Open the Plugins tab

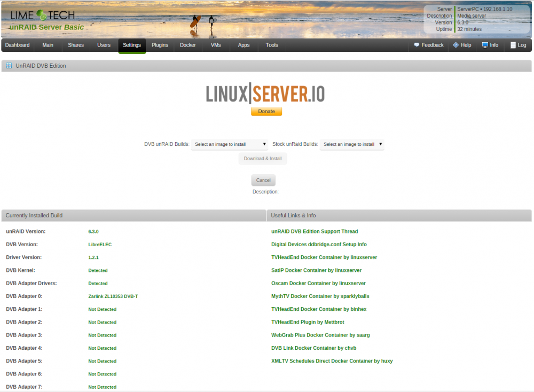point(160,45)
